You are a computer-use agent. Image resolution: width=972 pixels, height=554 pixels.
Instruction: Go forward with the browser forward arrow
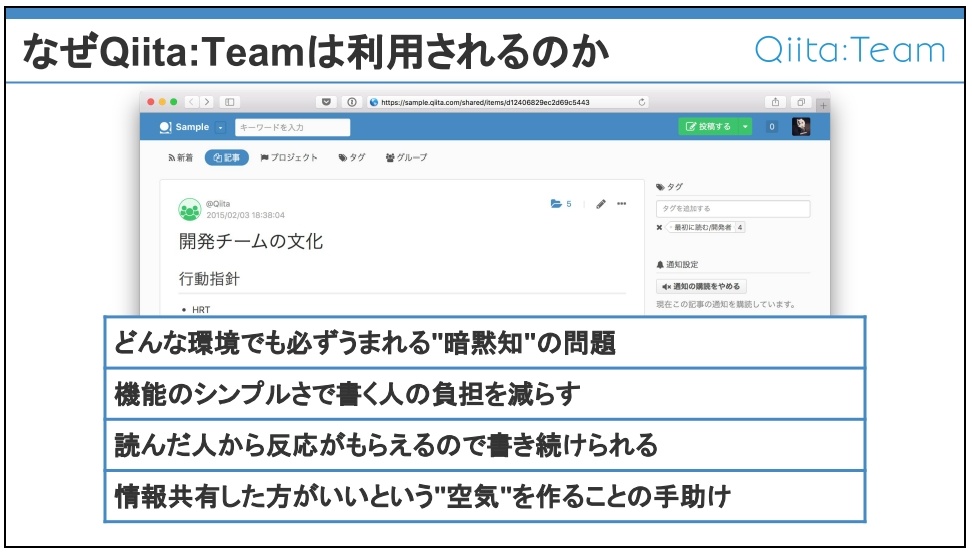tap(207, 102)
